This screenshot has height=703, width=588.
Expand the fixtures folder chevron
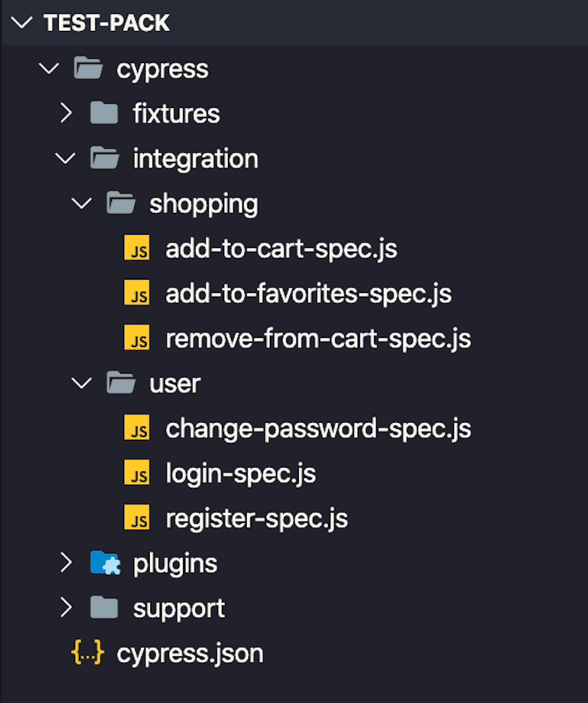tap(66, 113)
